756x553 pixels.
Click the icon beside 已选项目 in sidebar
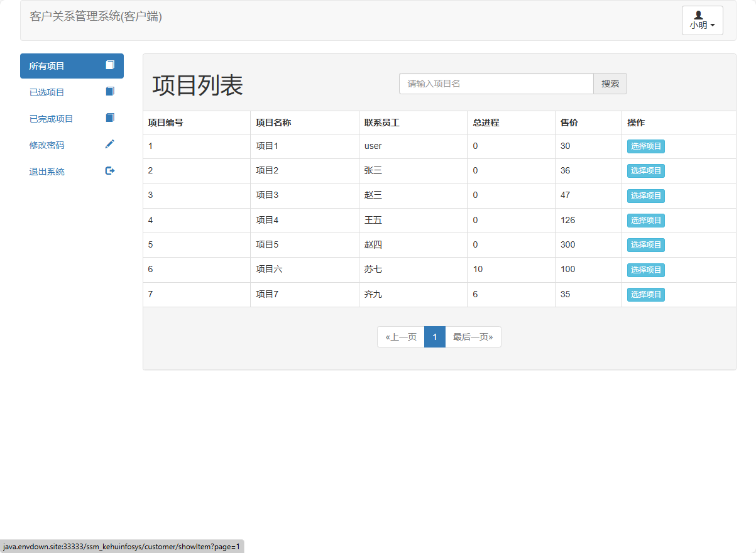110,91
